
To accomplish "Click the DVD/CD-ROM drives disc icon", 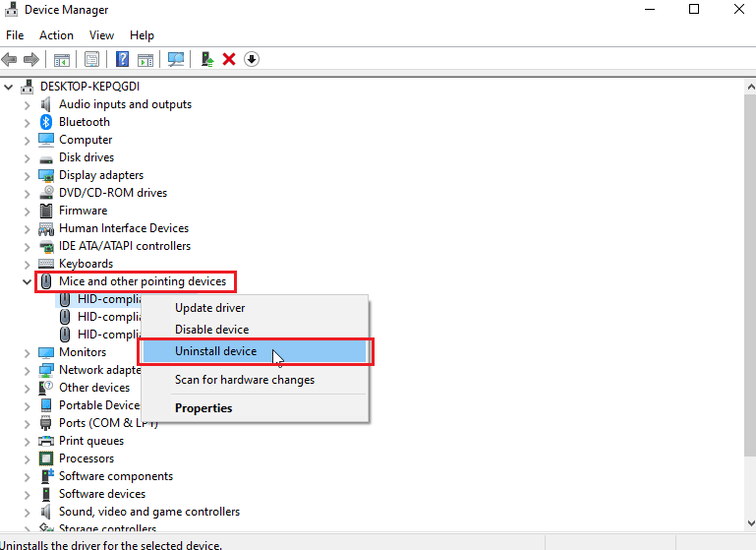I will 46,193.
